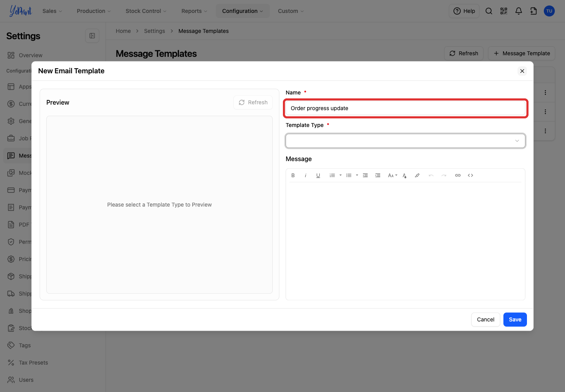Screen dimensions: 565x392
Task: Click the redo arrow in editor toolbar
Action: click(x=444, y=176)
